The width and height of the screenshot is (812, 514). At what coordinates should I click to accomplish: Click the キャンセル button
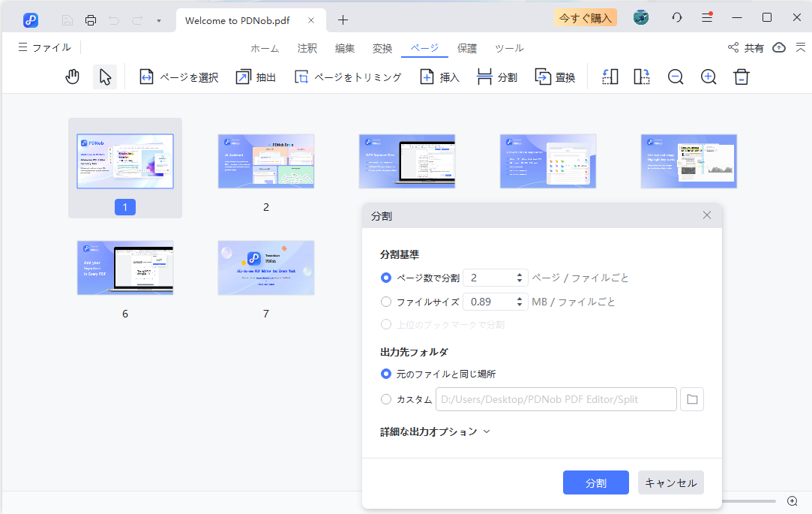(670, 482)
